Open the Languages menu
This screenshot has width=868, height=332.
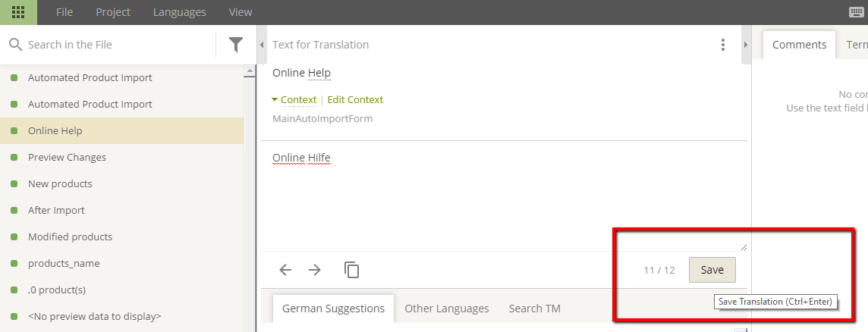179,12
